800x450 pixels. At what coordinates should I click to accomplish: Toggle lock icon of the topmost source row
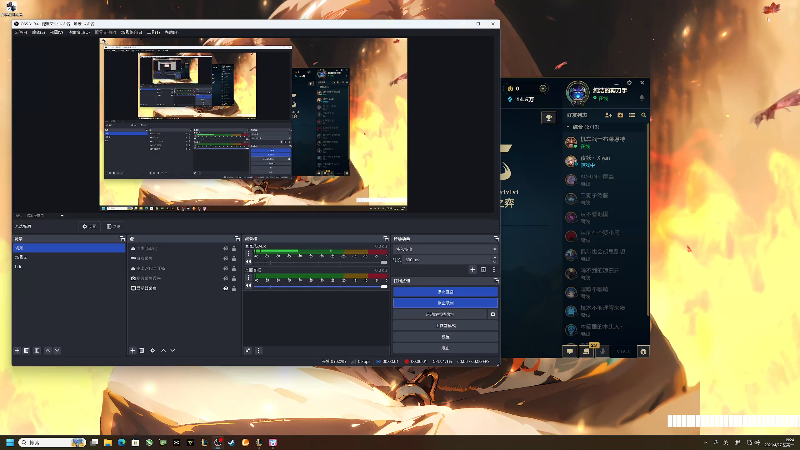point(234,248)
